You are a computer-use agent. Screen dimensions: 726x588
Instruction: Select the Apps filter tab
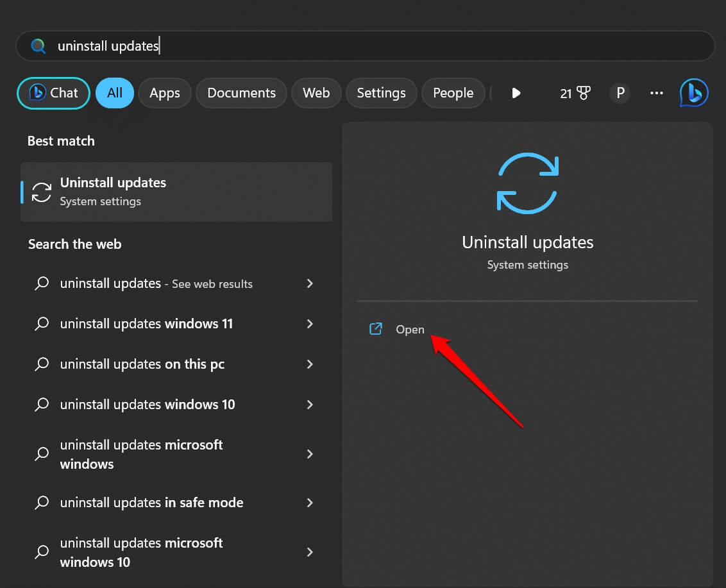(x=164, y=93)
